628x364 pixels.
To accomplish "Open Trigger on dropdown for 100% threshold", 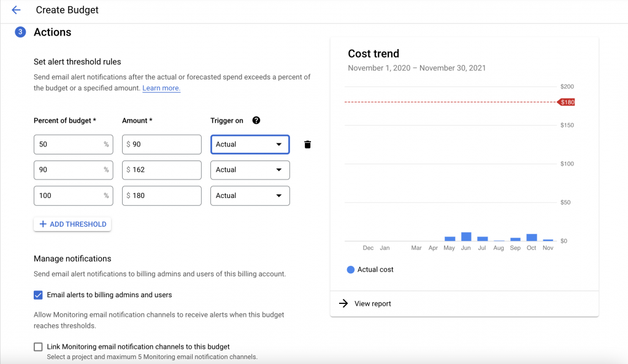I will coord(250,195).
